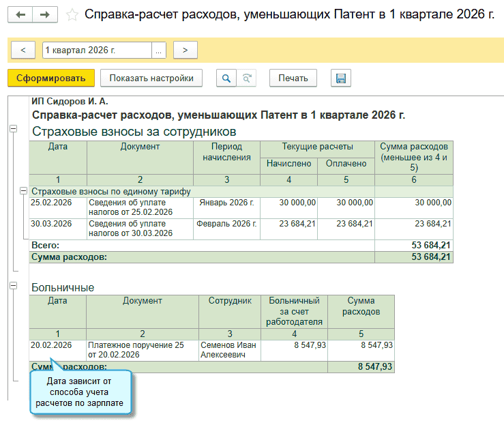Go to previous period

point(23,50)
